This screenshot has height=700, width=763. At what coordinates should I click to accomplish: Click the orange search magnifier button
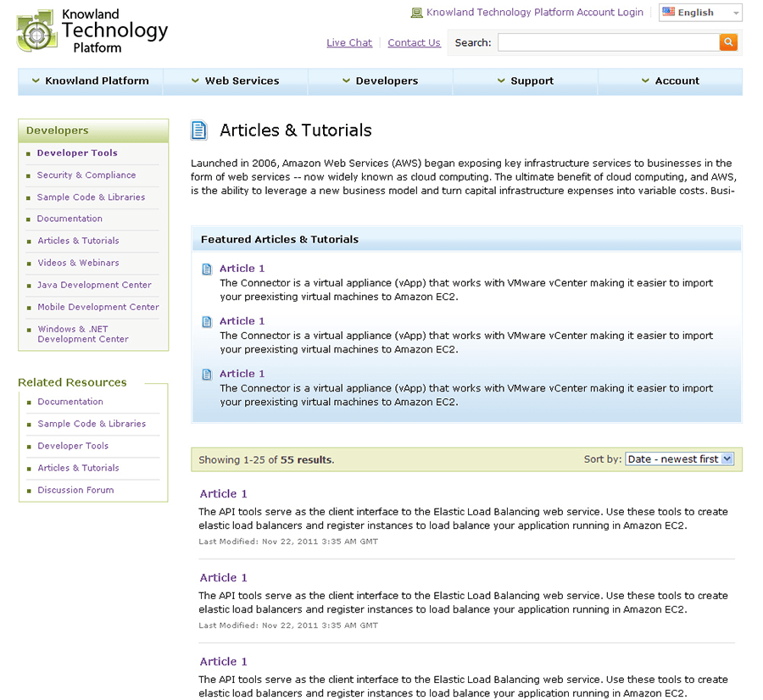click(x=728, y=42)
